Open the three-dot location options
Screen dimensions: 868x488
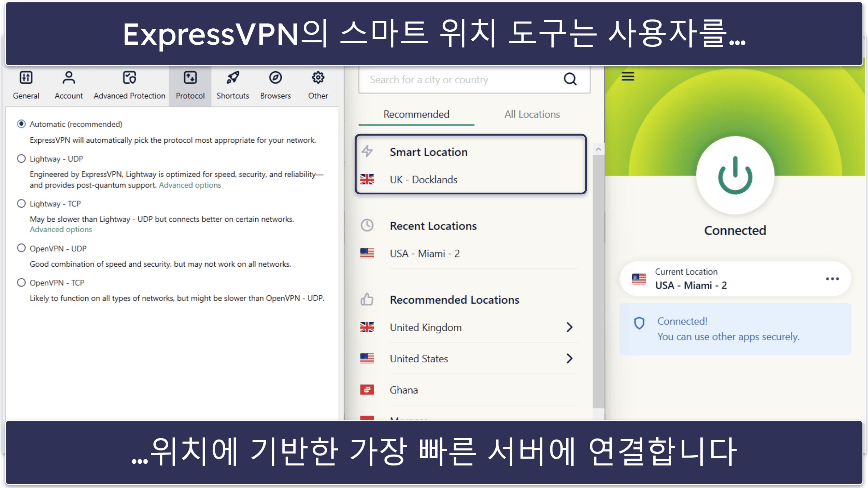click(x=832, y=279)
